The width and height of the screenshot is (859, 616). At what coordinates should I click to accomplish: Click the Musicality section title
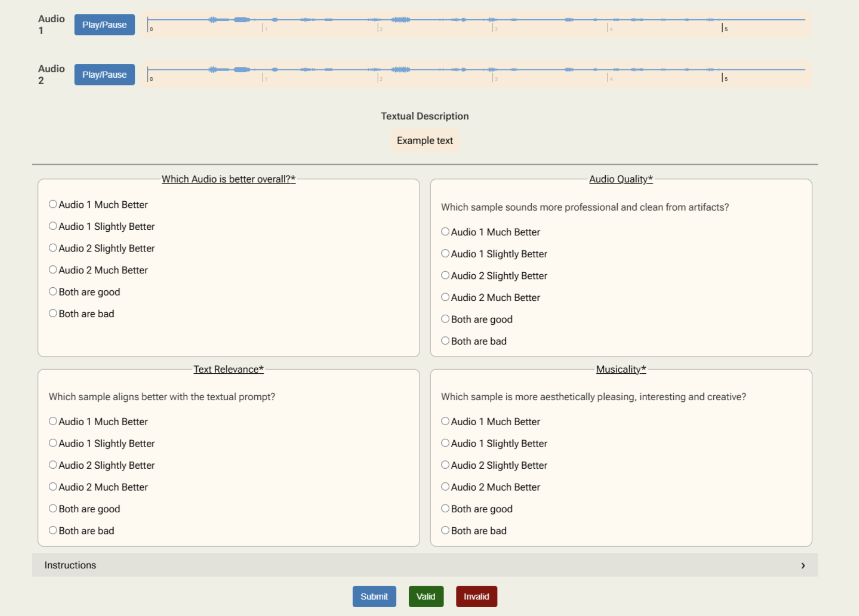pos(621,369)
